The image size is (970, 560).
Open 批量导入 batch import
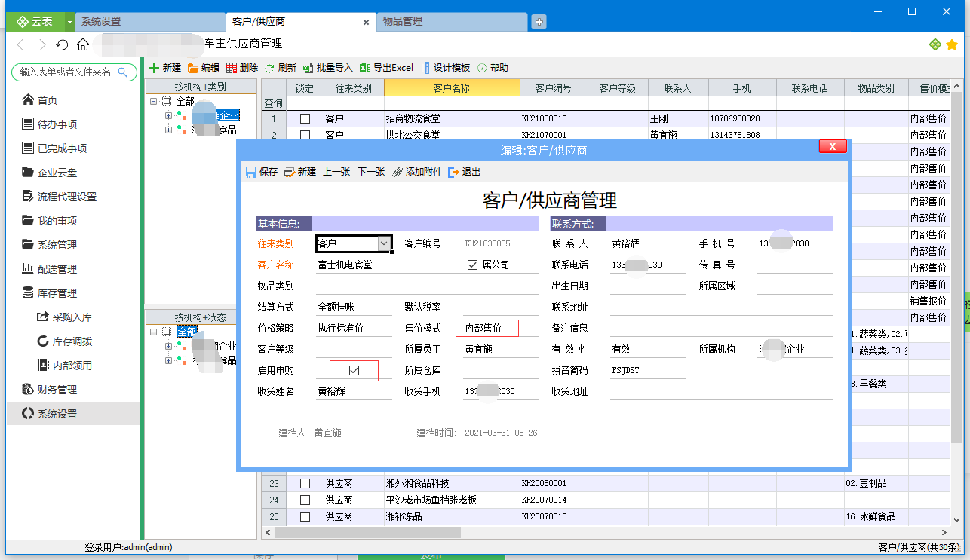click(x=328, y=68)
